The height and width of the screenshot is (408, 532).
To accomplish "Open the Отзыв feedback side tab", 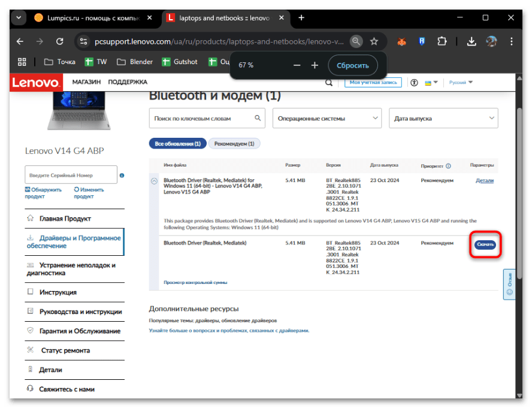I will pos(509,284).
